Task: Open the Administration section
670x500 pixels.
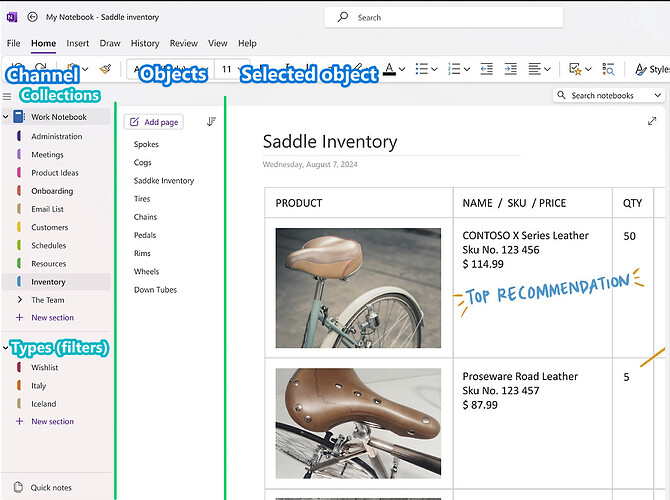Action: click(56, 136)
